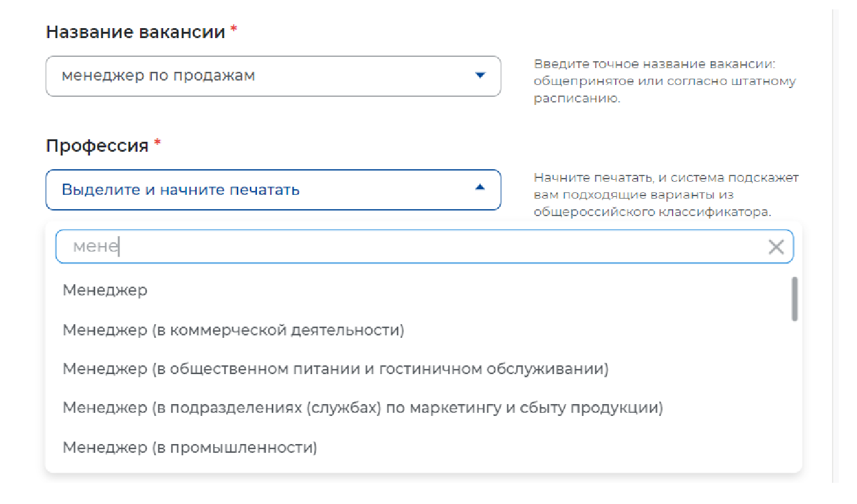Click the hint 'Начните печатать, и система подскажет'
The image size is (857, 504).
coord(666,178)
